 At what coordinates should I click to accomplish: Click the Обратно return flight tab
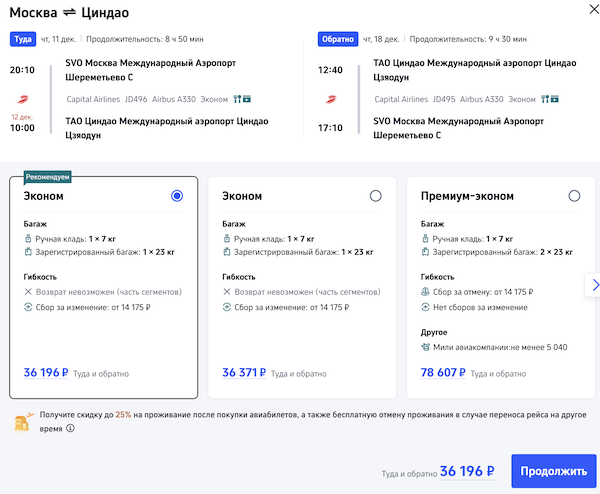[x=337, y=39]
